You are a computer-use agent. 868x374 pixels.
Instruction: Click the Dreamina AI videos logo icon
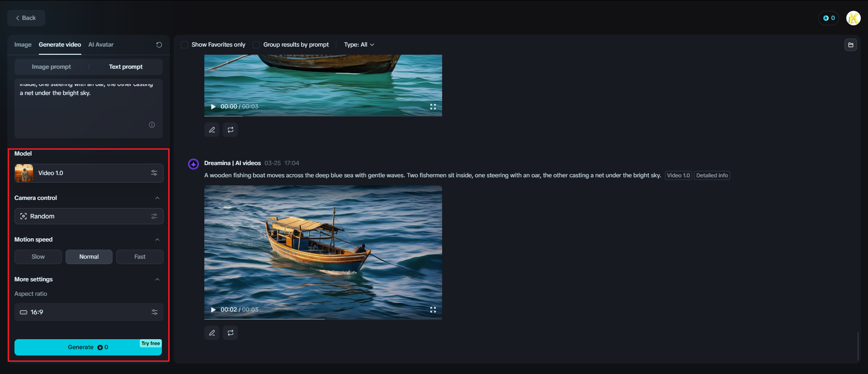pyautogui.click(x=193, y=164)
